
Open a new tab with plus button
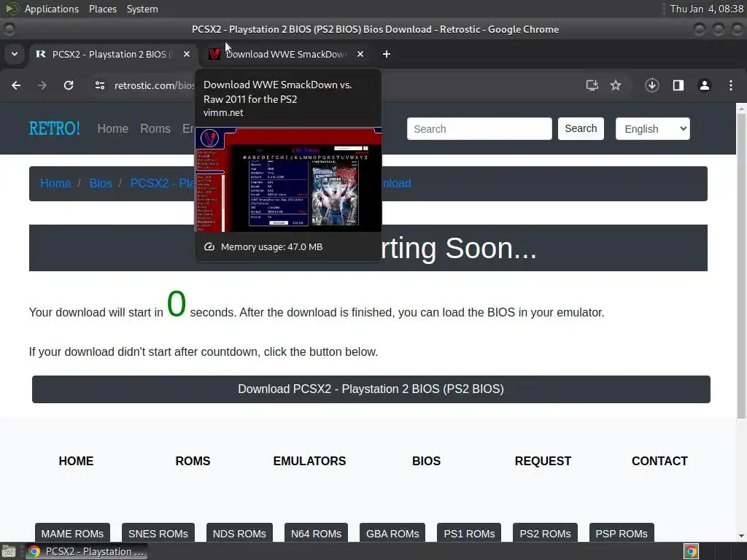coord(387,54)
